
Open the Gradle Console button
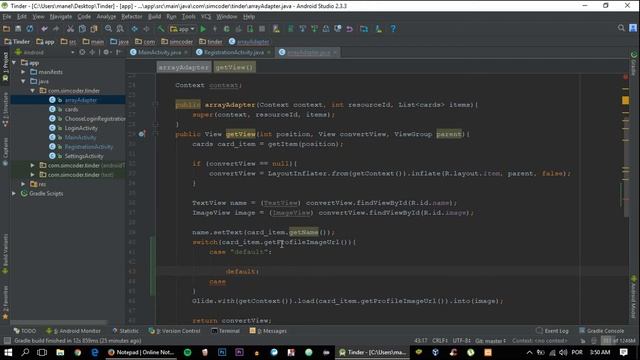pos(601,331)
